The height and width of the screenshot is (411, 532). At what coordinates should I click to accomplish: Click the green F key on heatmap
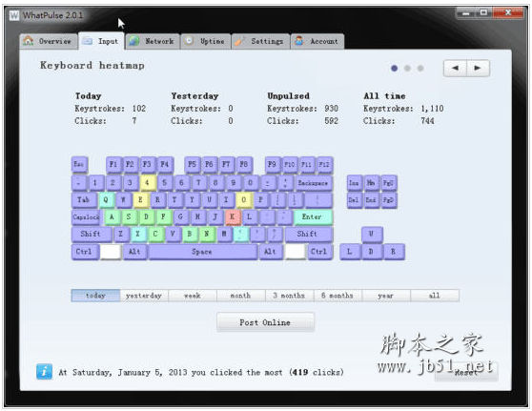[x=164, y=217]
